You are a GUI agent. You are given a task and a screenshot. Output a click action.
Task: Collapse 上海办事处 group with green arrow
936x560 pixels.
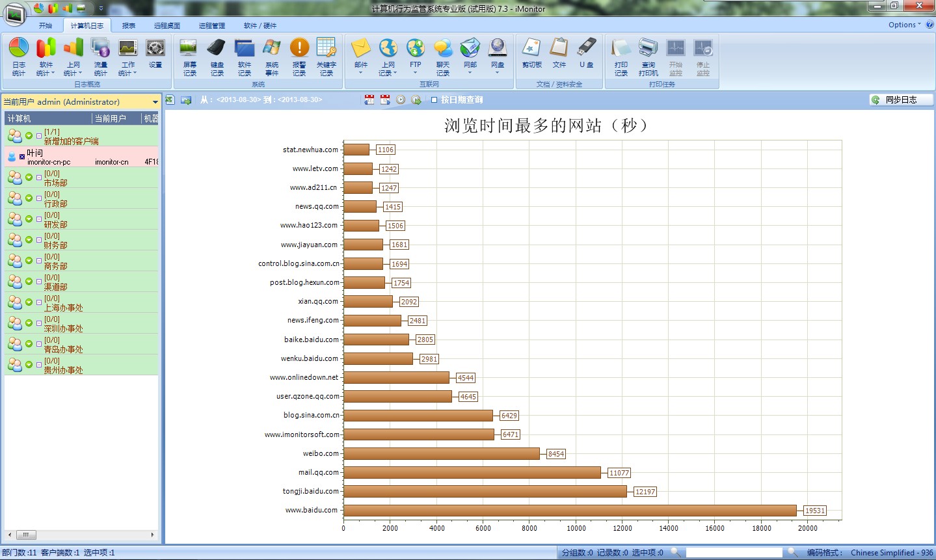(x=29, y=302)
